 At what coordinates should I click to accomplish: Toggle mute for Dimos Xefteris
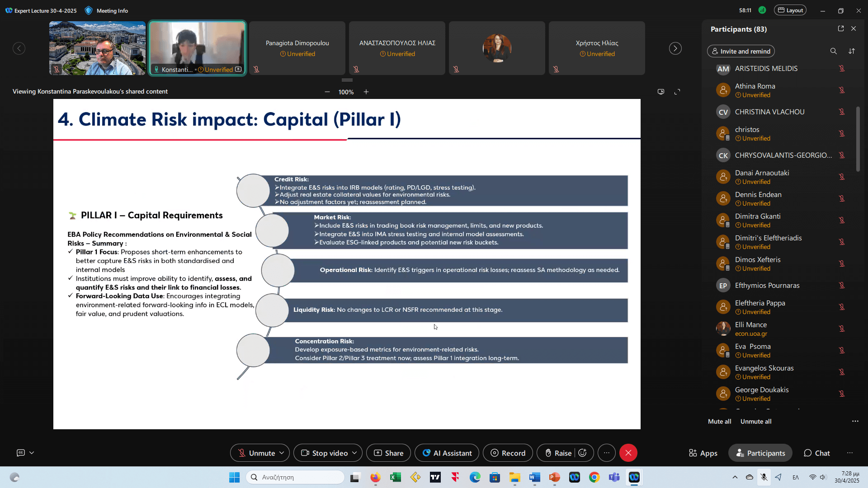(842, 263)
